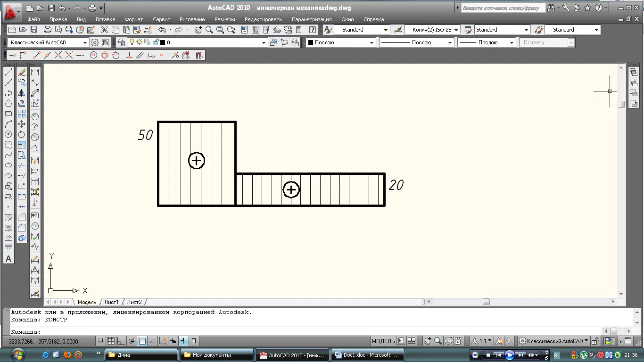Select the Spline tool
This screenshot has width=644, height=362.
(8, 155)
